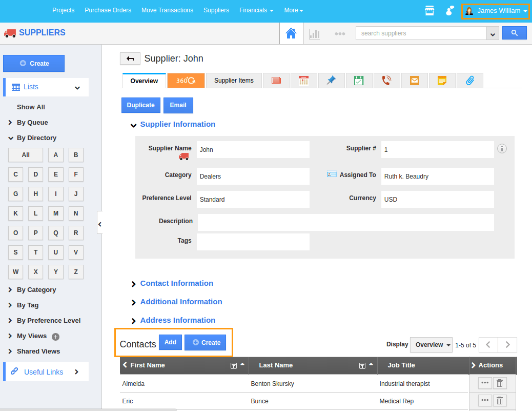
Task: Click Create button in Contacts section
Action: click(206, 343)
